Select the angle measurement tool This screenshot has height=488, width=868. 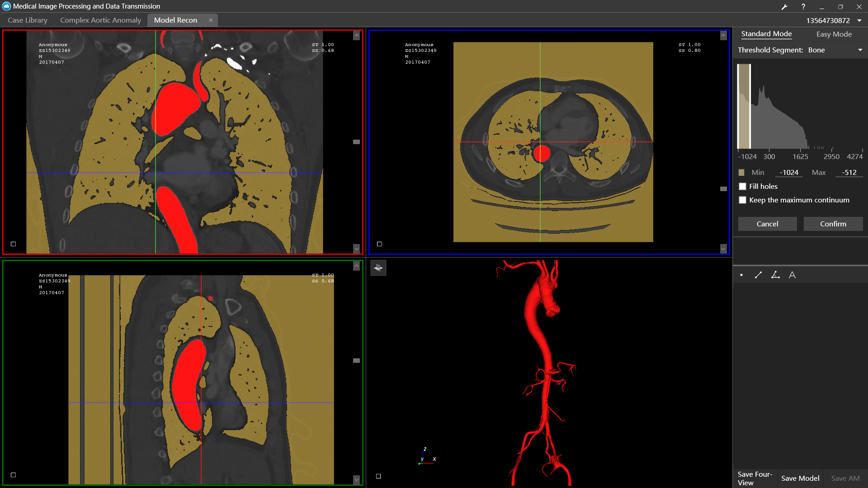pos(775,275)
